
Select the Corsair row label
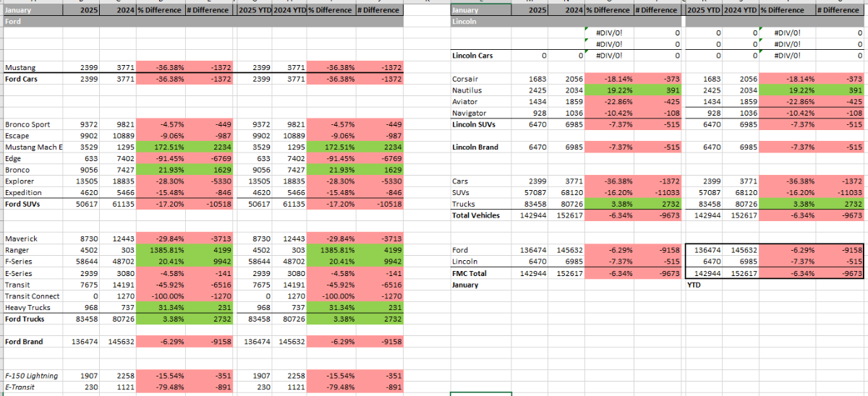click(x=465, y=79)
